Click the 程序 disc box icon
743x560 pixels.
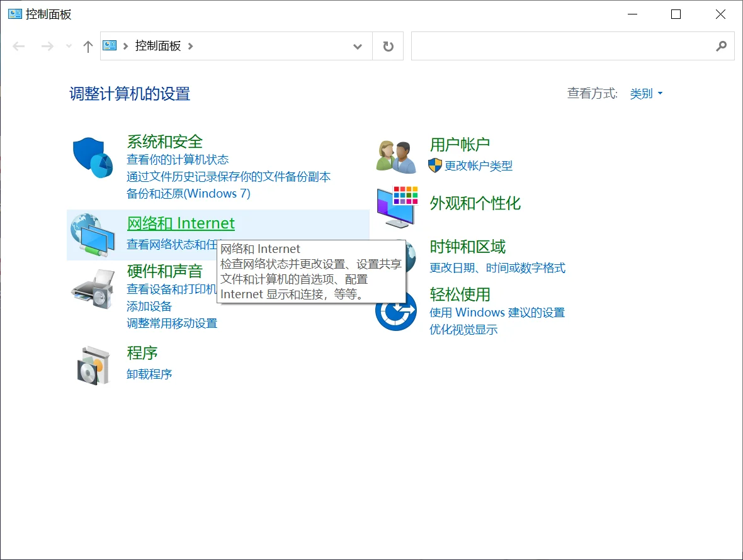click(x=93, y=365)
